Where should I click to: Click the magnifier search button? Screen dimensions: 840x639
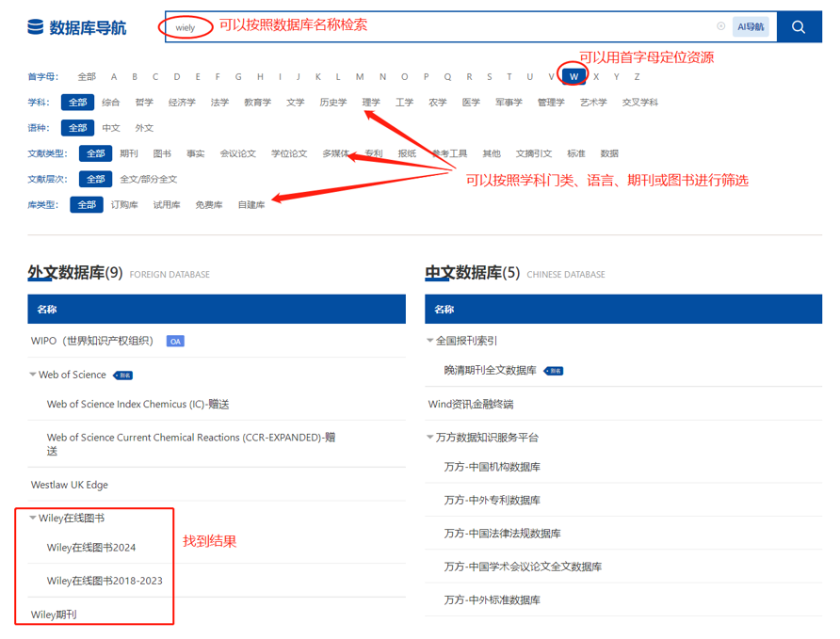[x=799, y=27]
